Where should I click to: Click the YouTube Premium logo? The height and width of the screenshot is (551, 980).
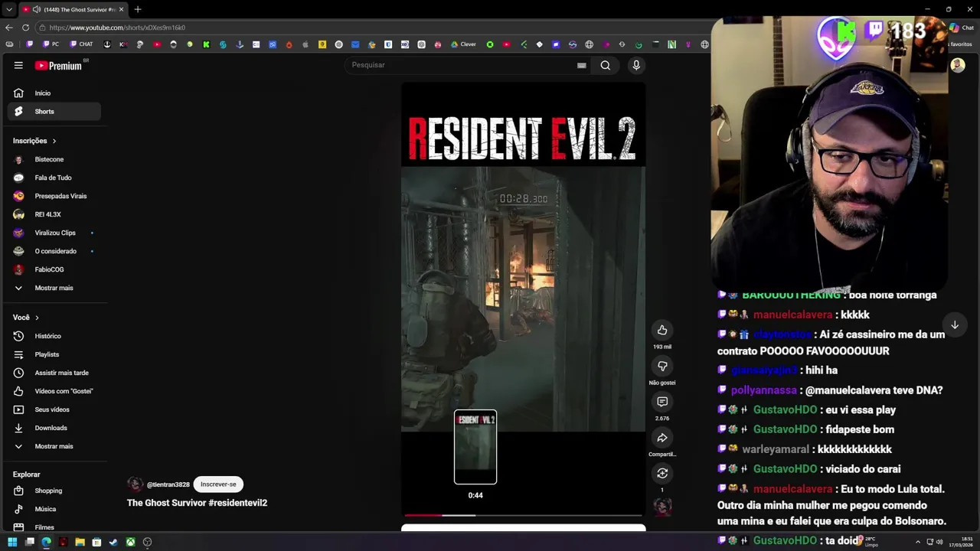[59, 66]
